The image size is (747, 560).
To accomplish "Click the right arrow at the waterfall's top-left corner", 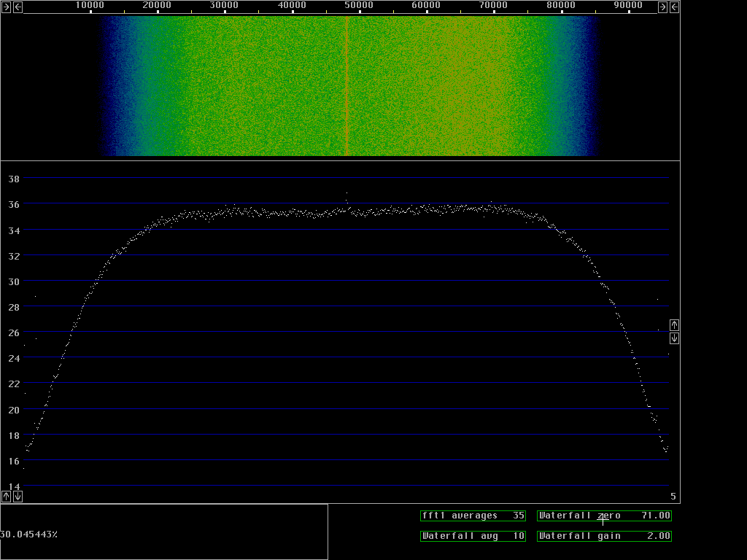I will (x=6, y=7).
